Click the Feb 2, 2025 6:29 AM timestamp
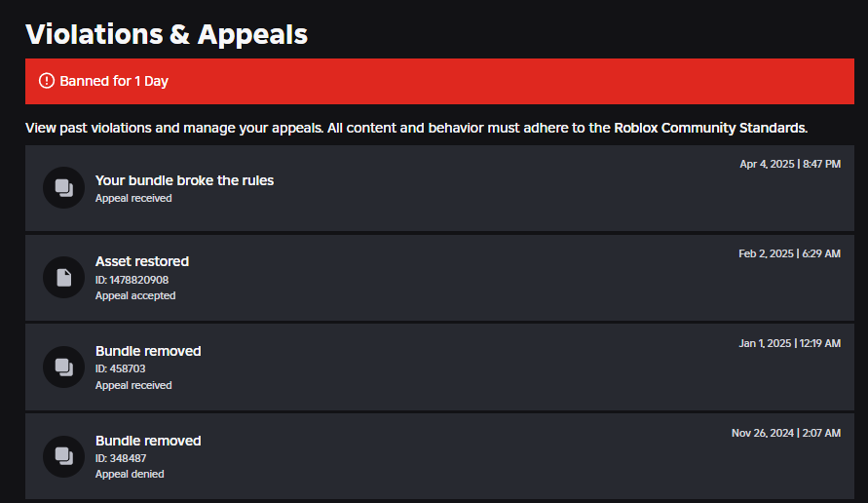The height and width of the screenshot is (503, 868). (x=789, y=253)
